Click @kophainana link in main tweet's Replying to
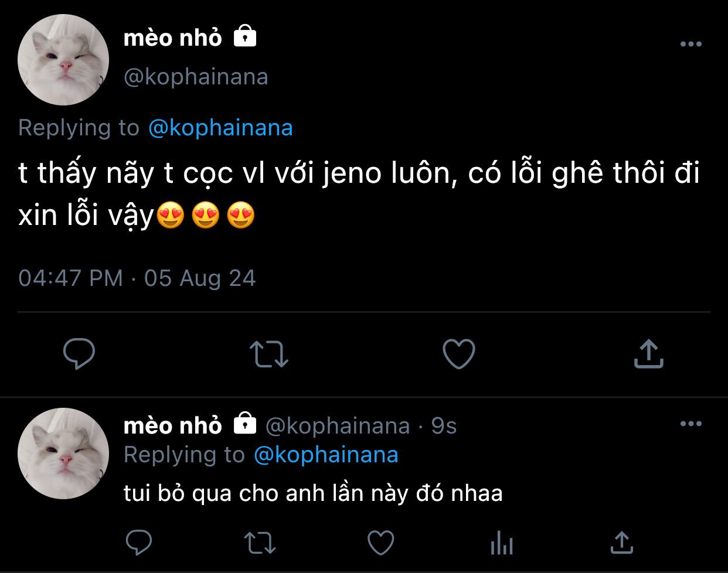The image size is (728, 573). pyautogui.click(x=220, y=128)
